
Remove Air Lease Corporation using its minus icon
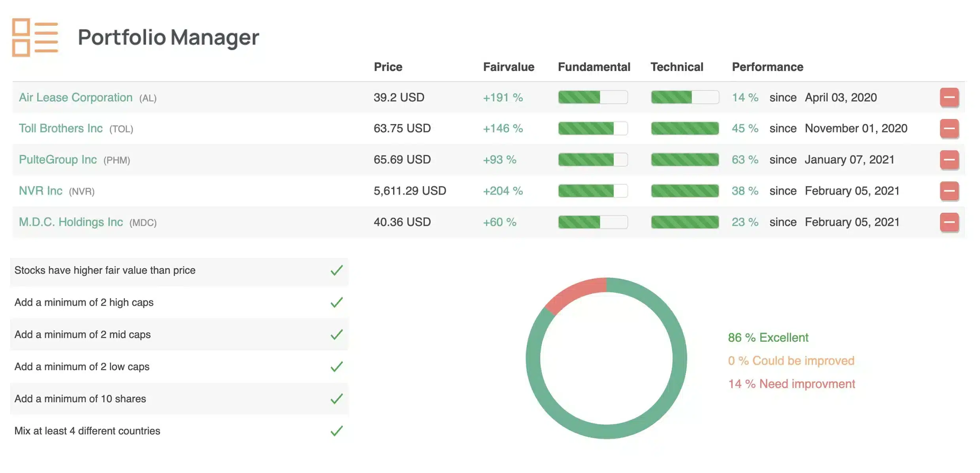(x=950, y=97)
